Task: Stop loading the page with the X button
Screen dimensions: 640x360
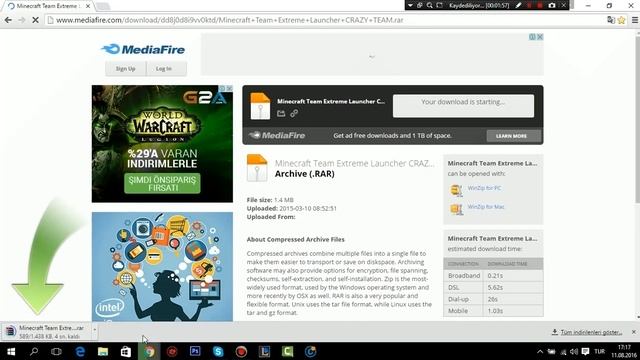Action: coord(35,20)
